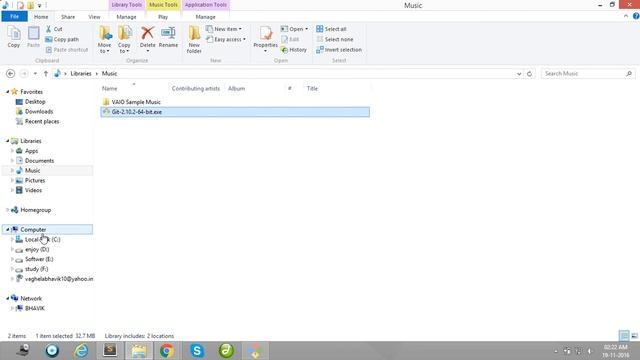This screenshot has height=360, width=640.
Task: Delete the selected item with red X
Action: coord(147,39)
